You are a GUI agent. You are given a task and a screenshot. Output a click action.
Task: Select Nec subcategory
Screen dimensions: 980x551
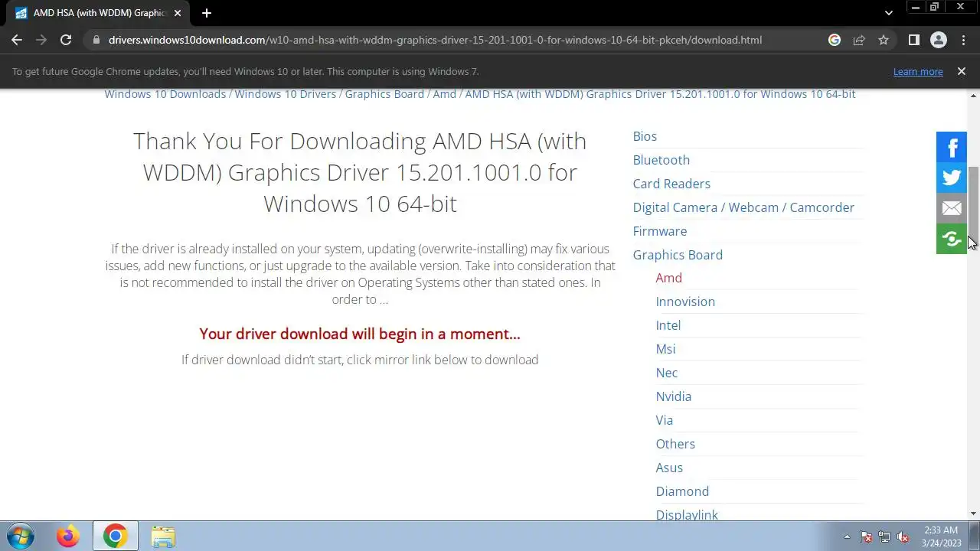tap(667, 373)
